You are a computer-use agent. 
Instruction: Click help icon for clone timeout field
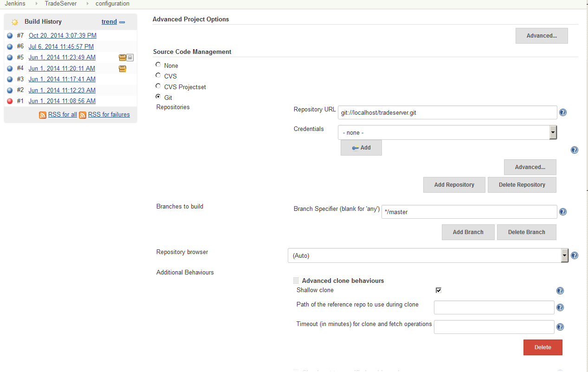point(560,327)
